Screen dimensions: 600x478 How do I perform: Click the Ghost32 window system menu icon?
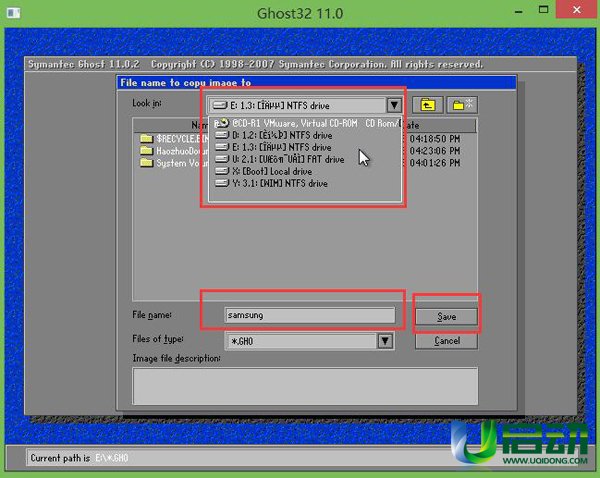(x=13, y=13)
